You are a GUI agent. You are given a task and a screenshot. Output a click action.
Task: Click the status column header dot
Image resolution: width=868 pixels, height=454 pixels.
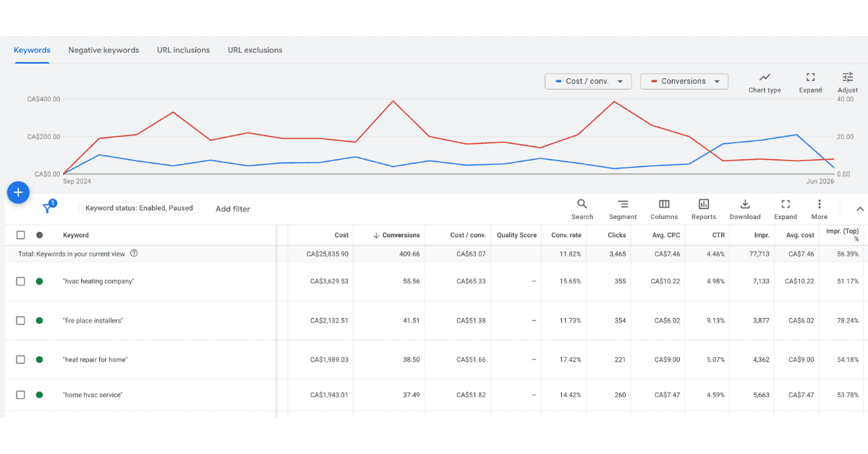39,235
